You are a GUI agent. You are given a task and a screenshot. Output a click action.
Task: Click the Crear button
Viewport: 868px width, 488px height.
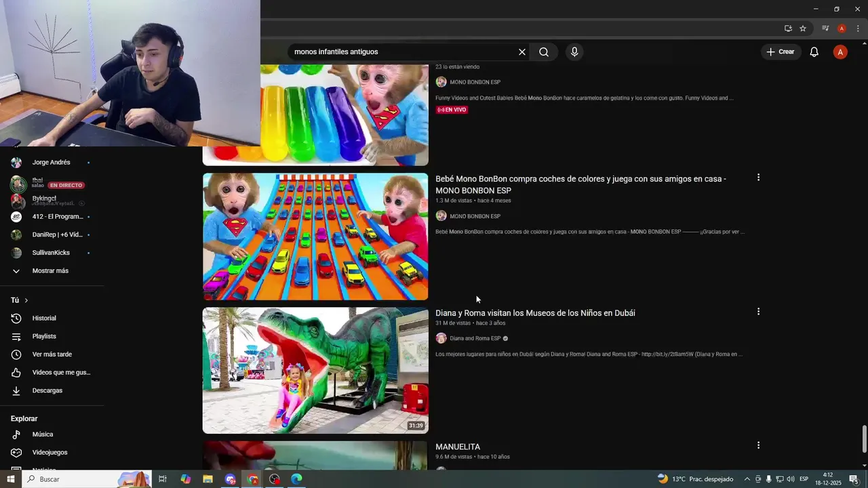click(781, 52)
